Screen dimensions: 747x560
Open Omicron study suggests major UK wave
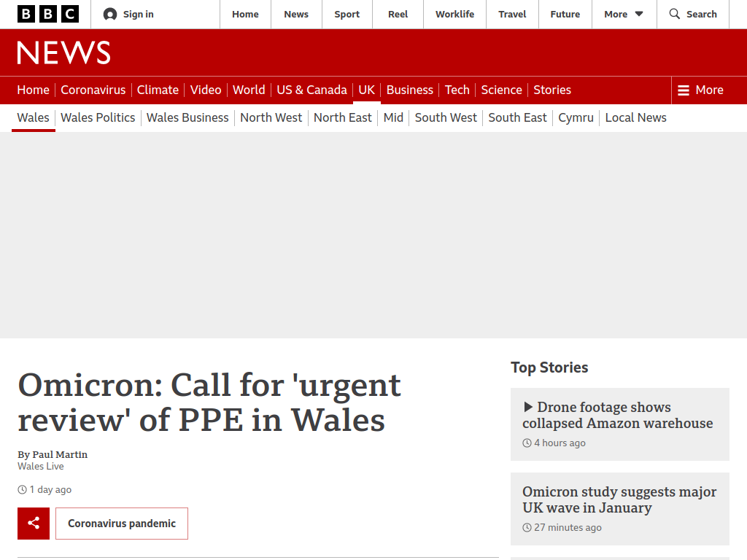[619, 499]
